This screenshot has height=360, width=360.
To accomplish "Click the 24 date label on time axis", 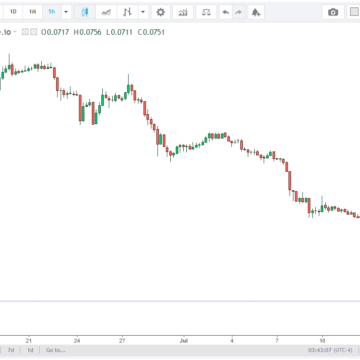I will (77, 341).
